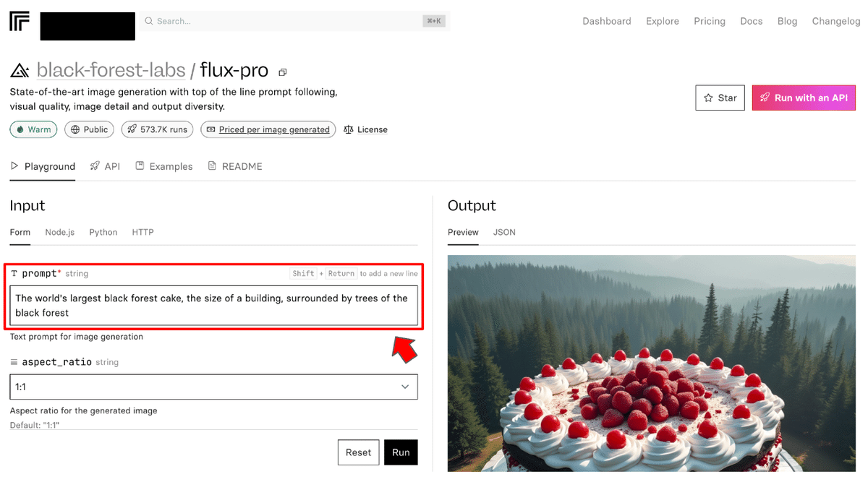Click the Warm status badge
Screen dimensions: 868x482
(33, 129)
